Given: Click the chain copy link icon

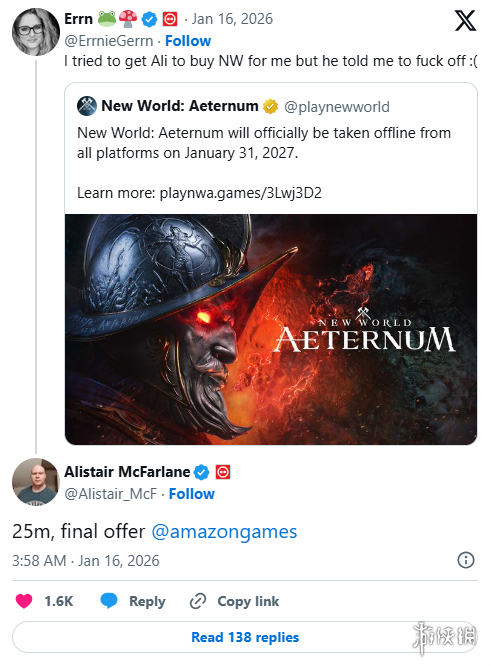Looking at the screenshot, I should pyautogui.click(x=198, y=601).
